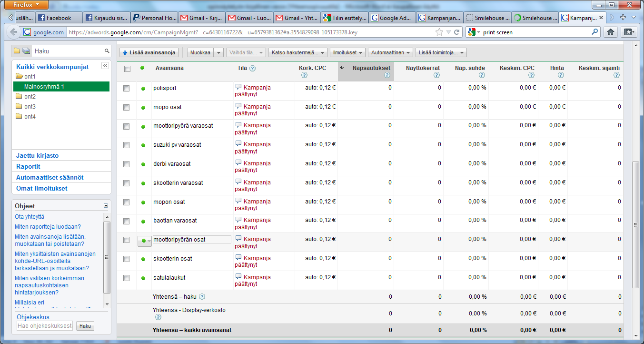This screenshot has height=344, width=644.
Task: Click the Hae ohjekeskuksesta search field
Action: pos(45,326)
